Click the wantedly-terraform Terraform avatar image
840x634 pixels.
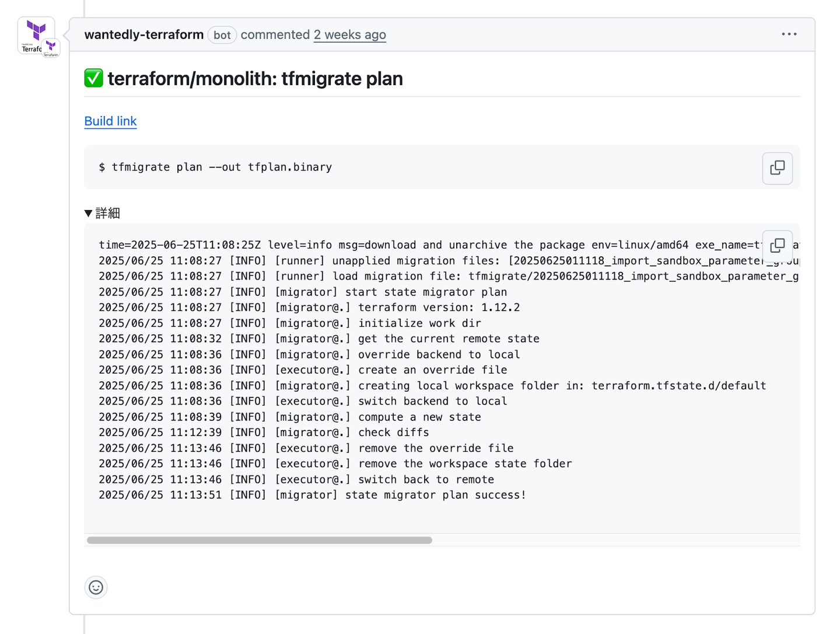tap(35, 34)
